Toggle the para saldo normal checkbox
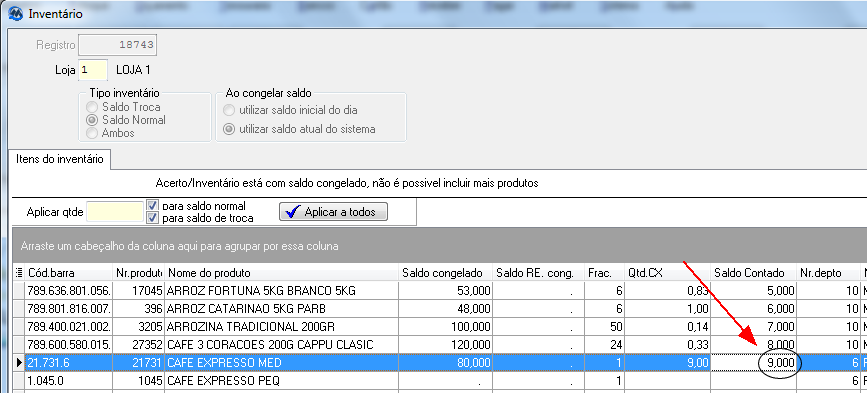 (153, 206)
